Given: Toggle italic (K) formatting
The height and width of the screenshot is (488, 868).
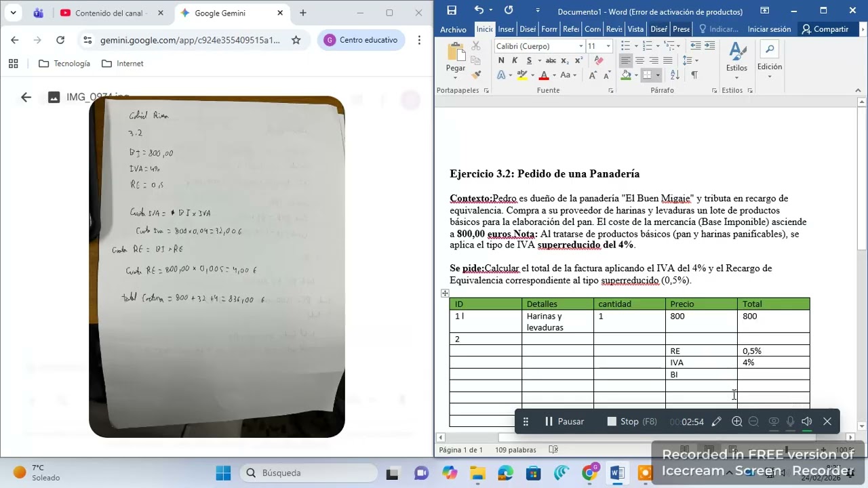Looking at the screenshot, I should tap(515, 60).
